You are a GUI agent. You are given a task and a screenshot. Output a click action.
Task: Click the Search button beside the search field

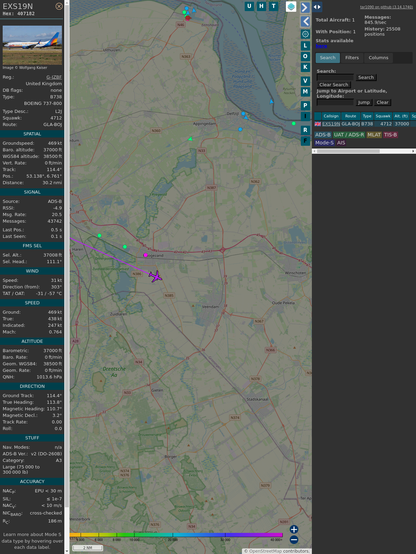pyautogui.click(x=366, y=77)
